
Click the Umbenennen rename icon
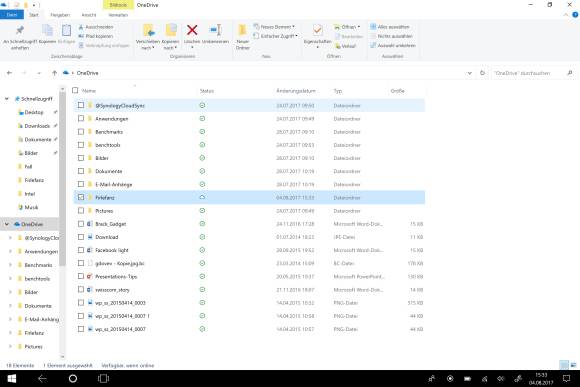[x=216, y=30]
